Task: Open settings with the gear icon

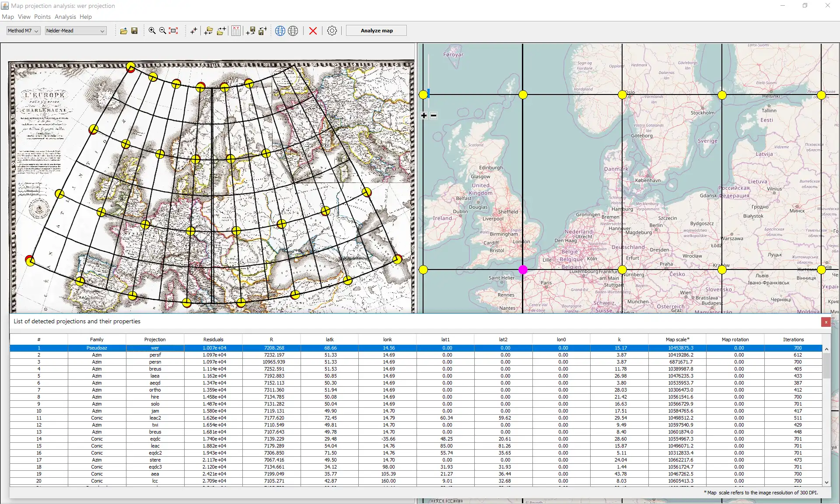Action: pos(332,31)
